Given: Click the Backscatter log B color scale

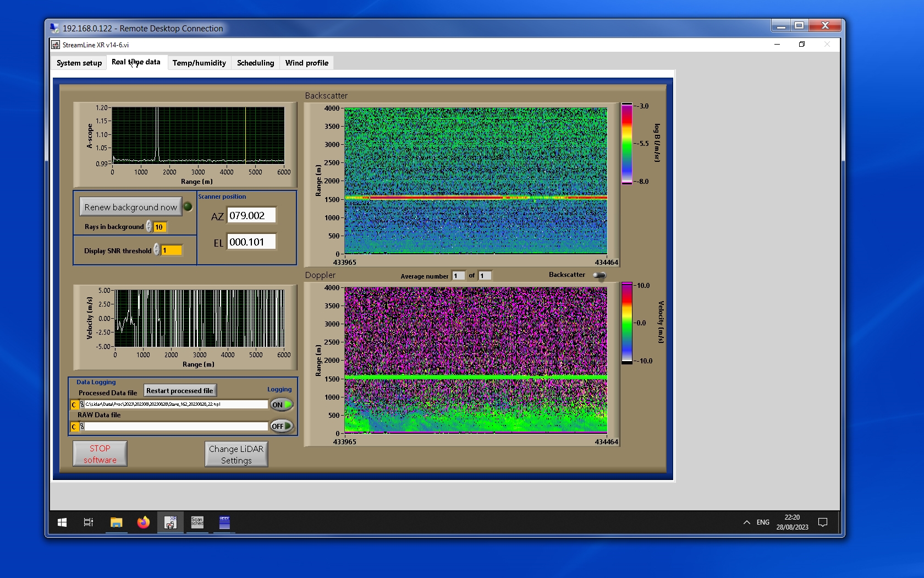Looking at the screenshot, I should 627,144.
